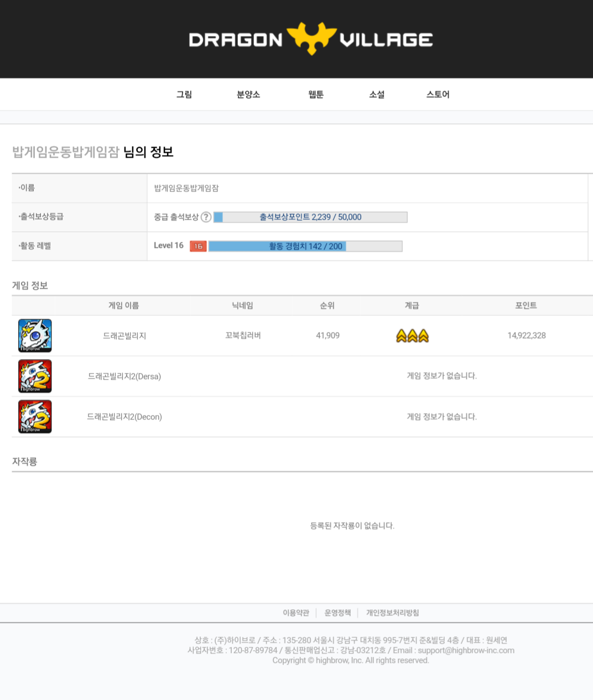Open the 소설 menu
This screenshot has width=593, height=700.
coord(377,95)
